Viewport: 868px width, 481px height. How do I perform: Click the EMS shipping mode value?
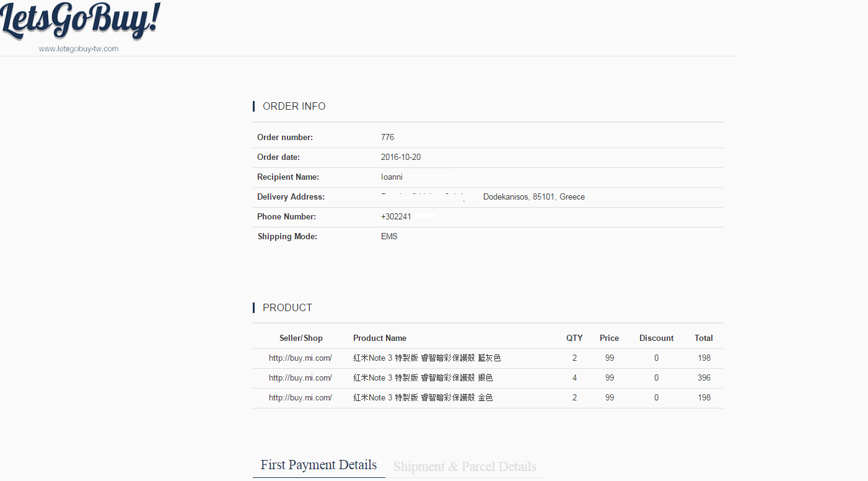tap(389, 236)
